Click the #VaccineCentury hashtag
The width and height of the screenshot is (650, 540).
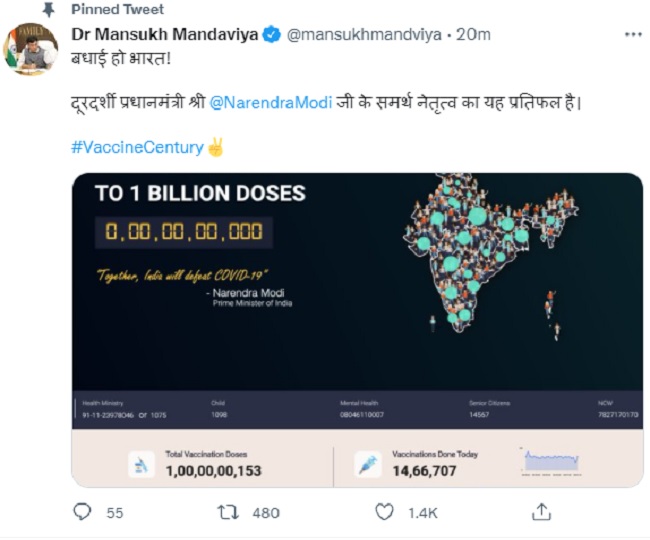pyautogui.click(x=137, y=147)
